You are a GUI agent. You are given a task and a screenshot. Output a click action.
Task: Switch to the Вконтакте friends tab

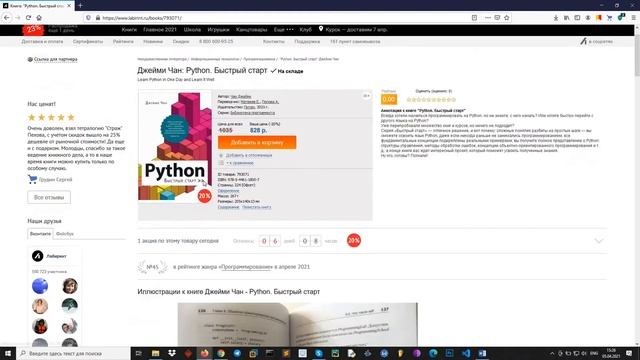click(x=40, y=233)
